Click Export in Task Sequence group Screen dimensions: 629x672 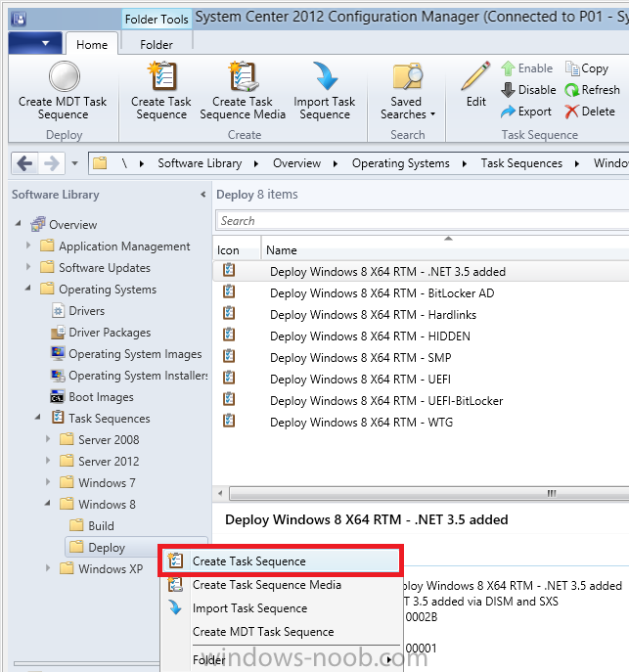[526, 112]
